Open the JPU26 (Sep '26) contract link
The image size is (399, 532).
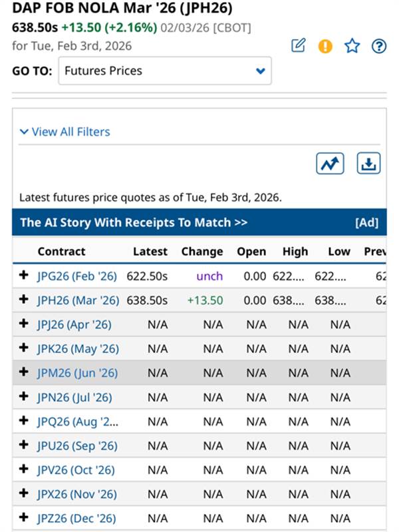pyautogui.click(x=77, y=446)
